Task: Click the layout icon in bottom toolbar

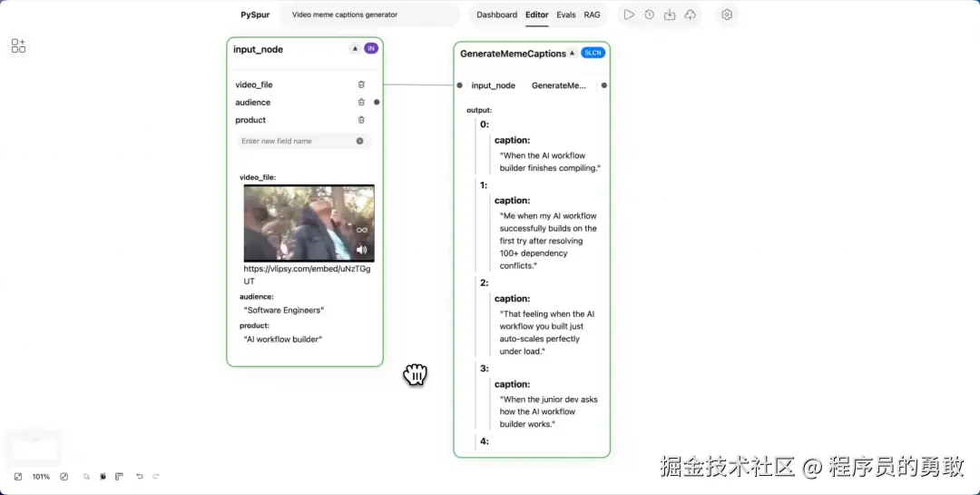Action: (119, 476)
